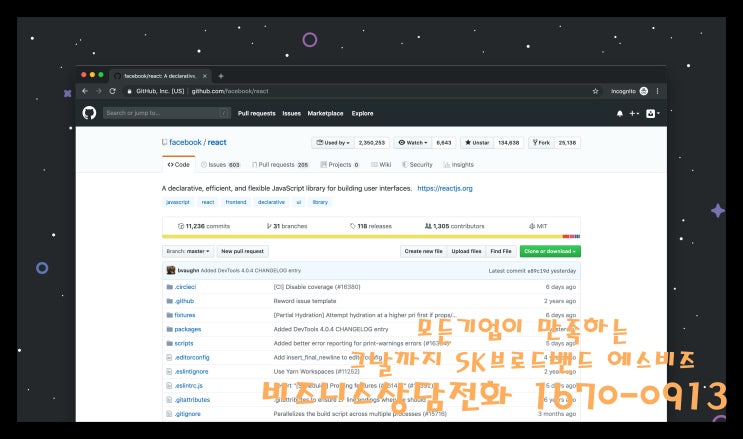Open the plus create-new menu

(x=634, y=113)
